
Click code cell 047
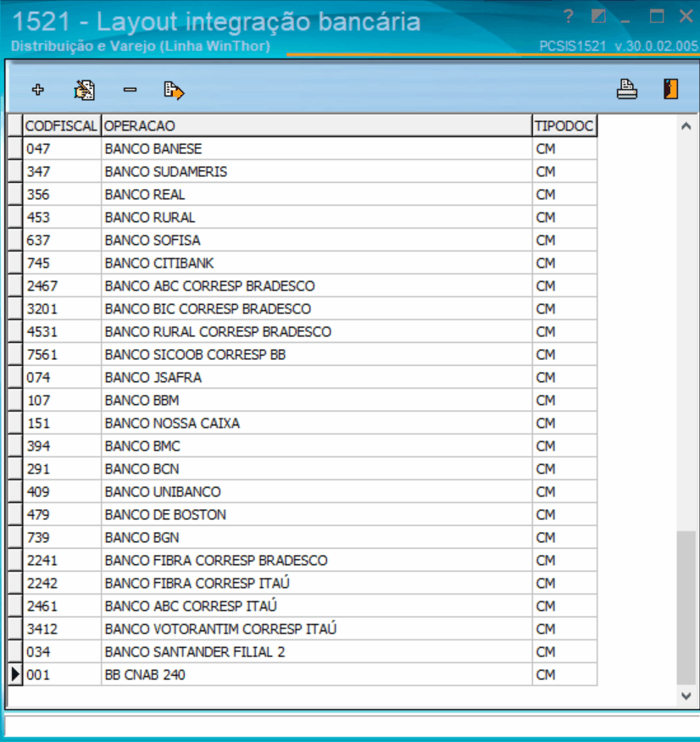pos(62,148)
